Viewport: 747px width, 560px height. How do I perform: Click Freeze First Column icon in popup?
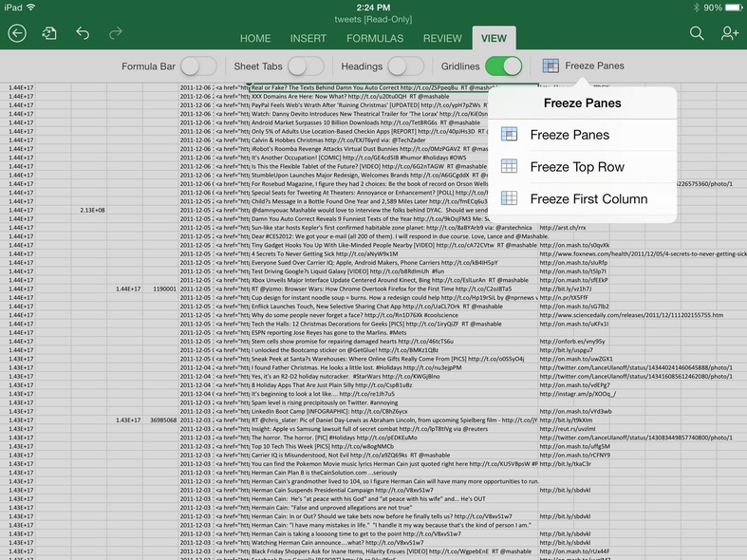[x=510, y=198]
